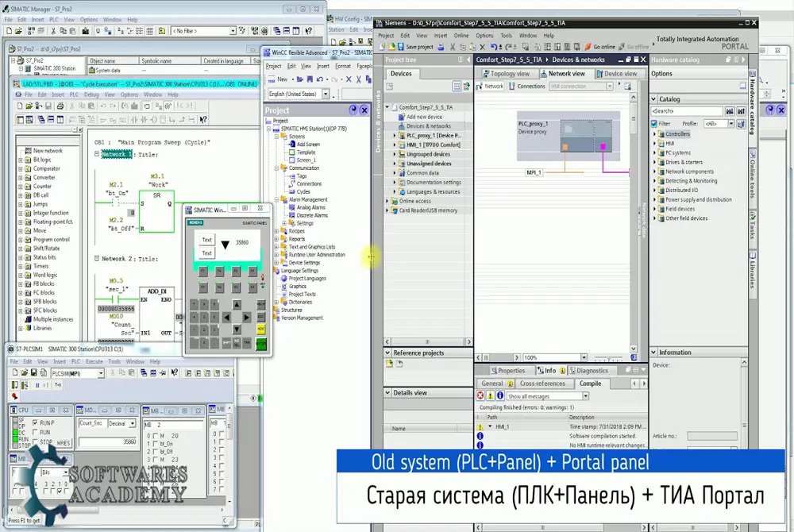Click the timer reset T=0 icon in PLCSIM
The width and height of the screenshot is (794, 532).
click(x=58, y=385)
